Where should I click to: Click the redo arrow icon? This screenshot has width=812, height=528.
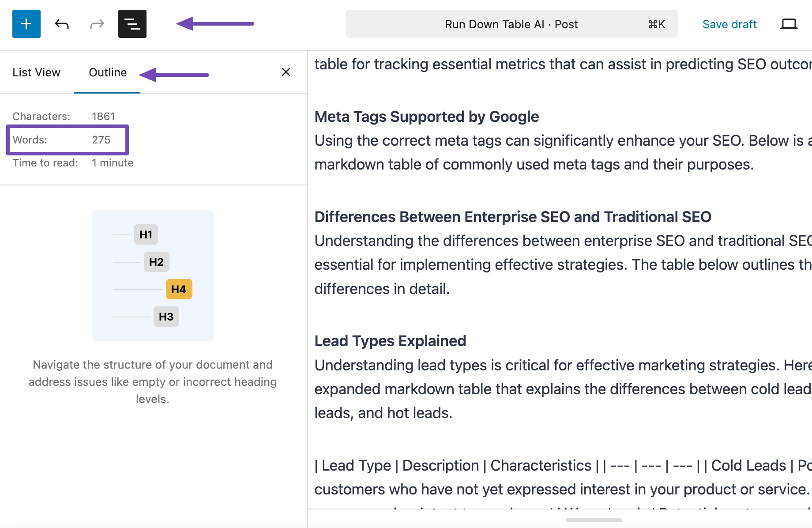(97, 24)
